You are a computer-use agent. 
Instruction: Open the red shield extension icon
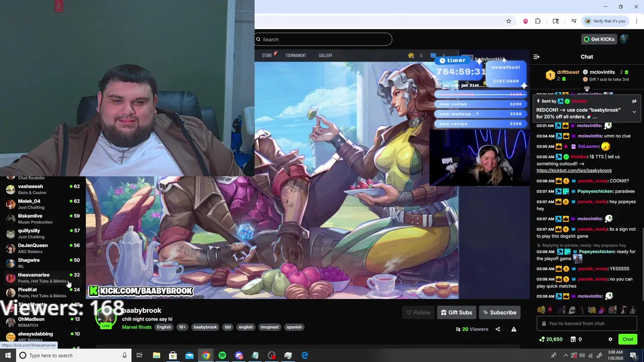pyautogui.click(x=526, y=21)
